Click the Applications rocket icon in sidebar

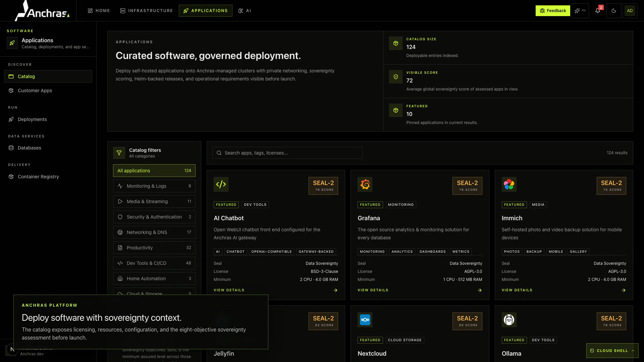[x=12, y=43]
